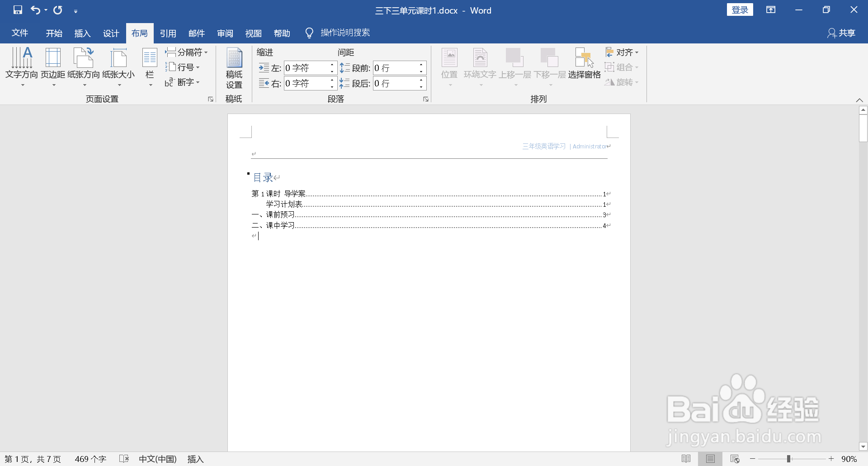
Task: Click inside the 段前 spacing field
Action: click(396, 67)
